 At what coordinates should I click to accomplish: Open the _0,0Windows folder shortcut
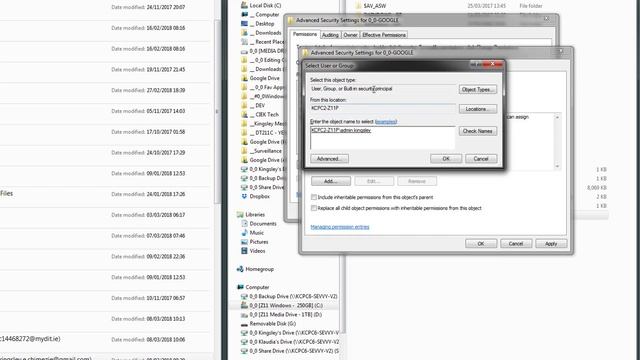(x=262, y=96)
